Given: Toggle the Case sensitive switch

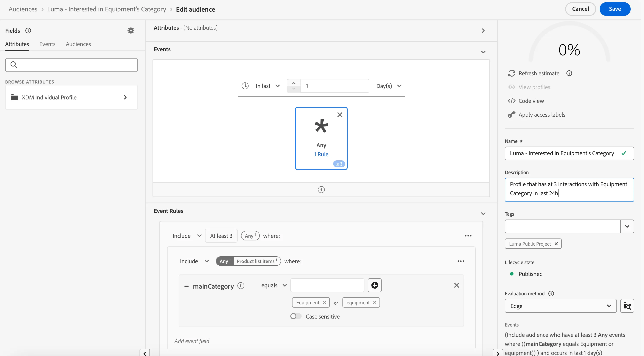Looking at the screenshot, I should pyautogui.click(x=296, y=316).
